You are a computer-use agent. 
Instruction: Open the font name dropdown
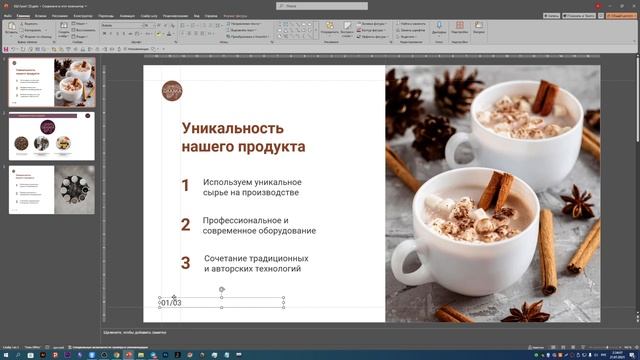coord(142,25)
